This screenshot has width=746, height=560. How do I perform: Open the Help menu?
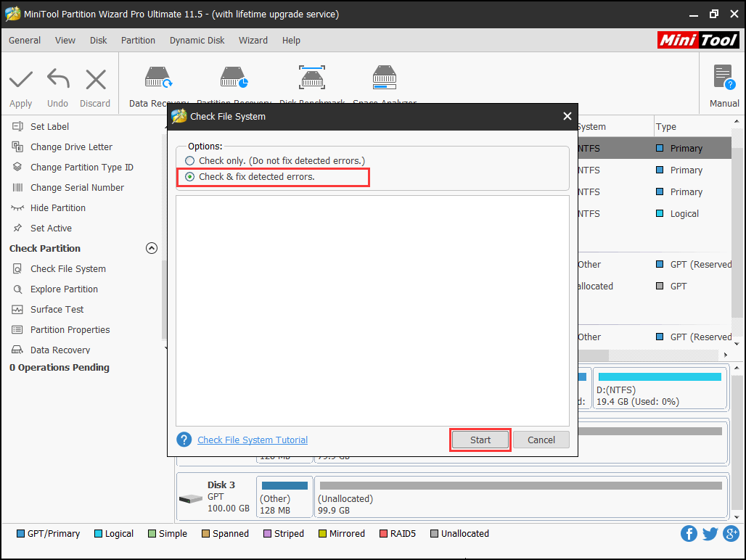(291, 41)
